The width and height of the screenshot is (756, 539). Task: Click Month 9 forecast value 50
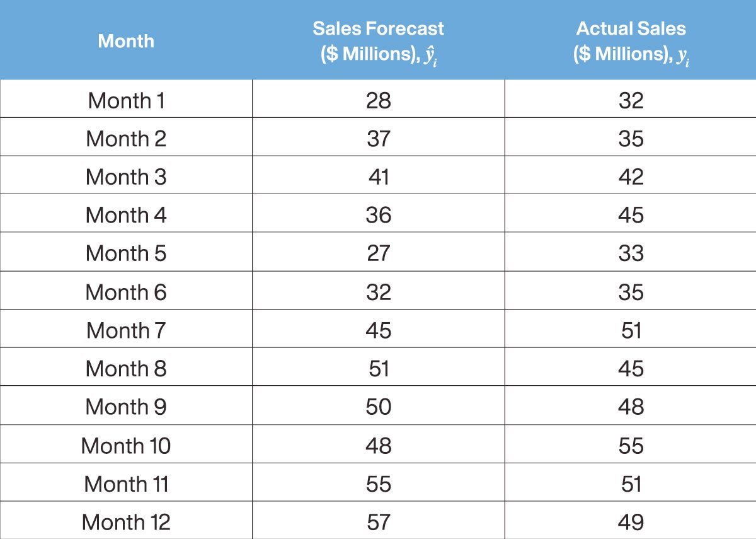tap(378, 407)
